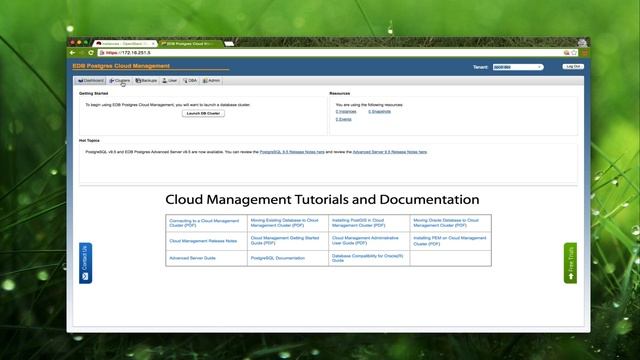Switch to the Instances OpenStack browser tab
The height and width of the screenshot is (360, 640).
tap(124, 43)
